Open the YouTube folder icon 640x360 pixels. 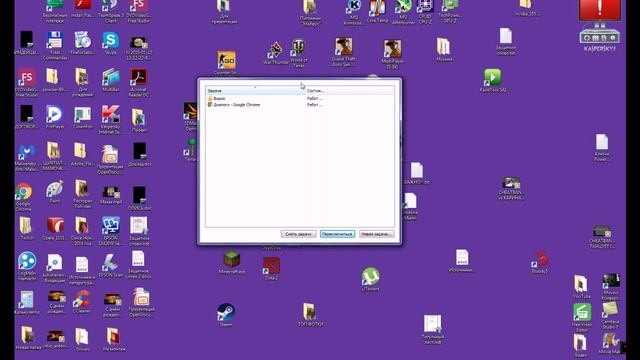581,287
